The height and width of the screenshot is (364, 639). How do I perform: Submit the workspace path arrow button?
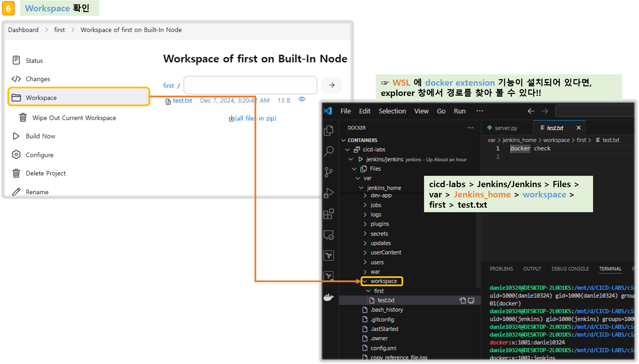pos(331,85)
